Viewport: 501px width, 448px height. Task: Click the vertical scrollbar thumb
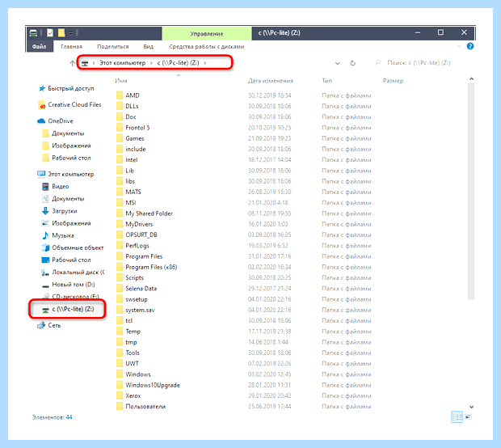(471, 191)
